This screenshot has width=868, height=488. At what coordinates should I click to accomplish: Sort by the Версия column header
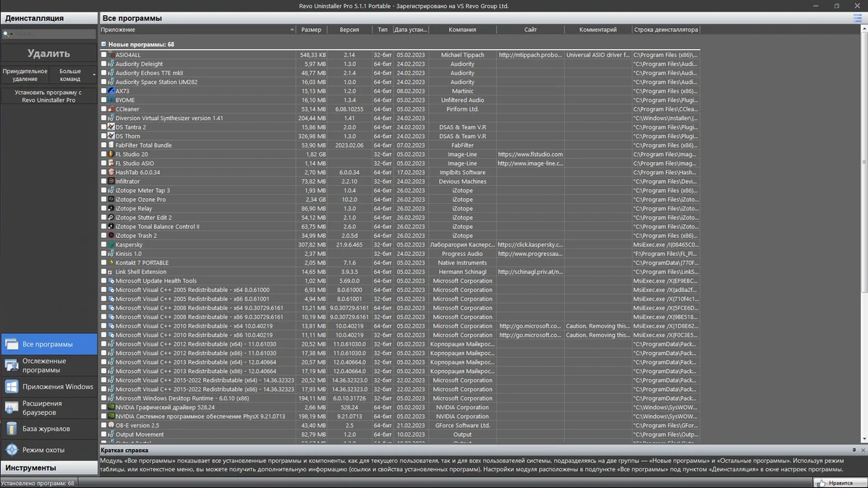349,30
